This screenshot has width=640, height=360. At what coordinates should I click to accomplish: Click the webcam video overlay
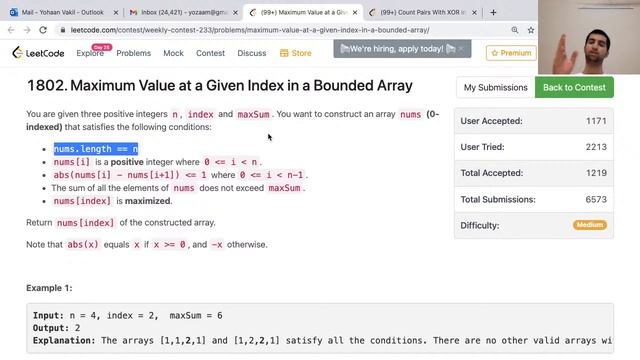coord(589,37)
